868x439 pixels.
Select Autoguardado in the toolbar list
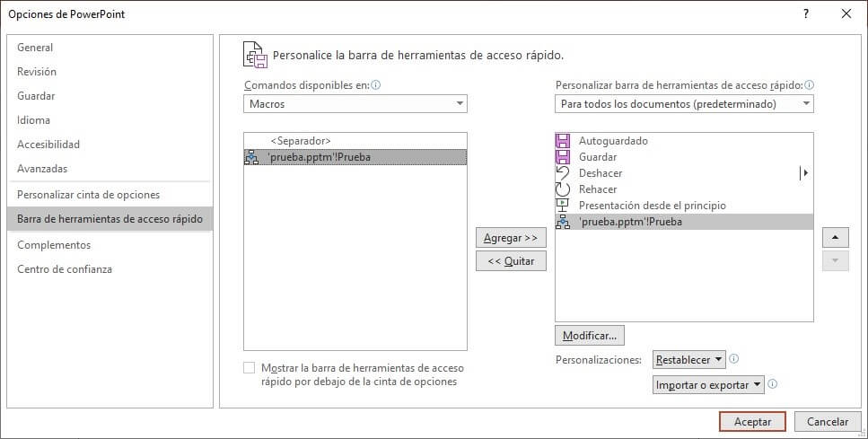[684, 141]
